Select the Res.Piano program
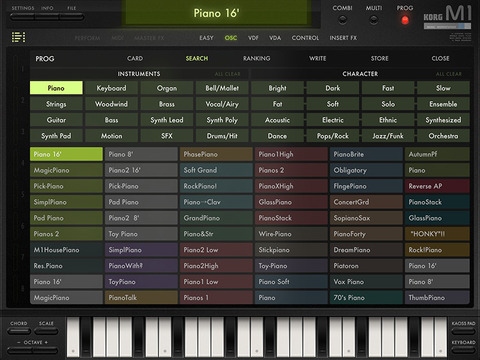480x360 pixels. pos(66,266)
